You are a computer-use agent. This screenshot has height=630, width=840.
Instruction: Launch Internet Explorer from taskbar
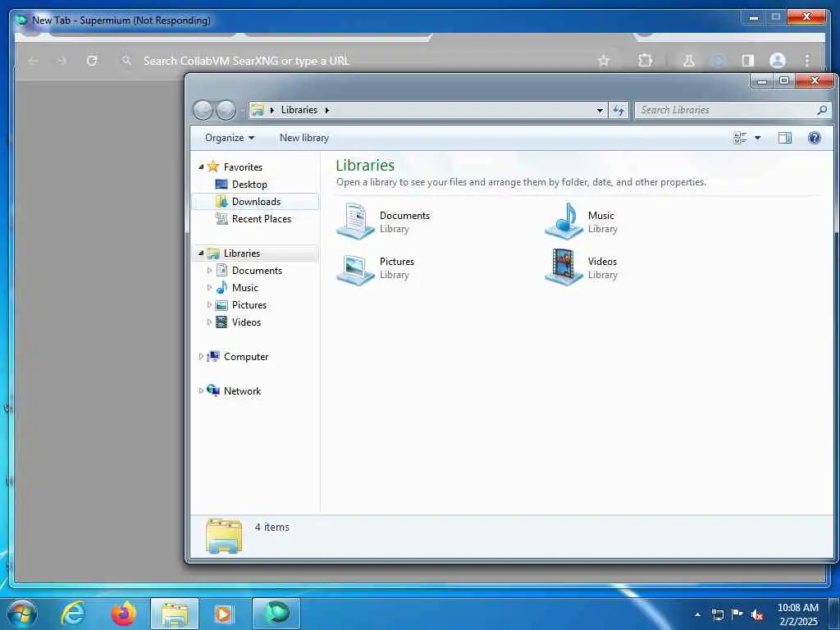click(x=73, y=614)
